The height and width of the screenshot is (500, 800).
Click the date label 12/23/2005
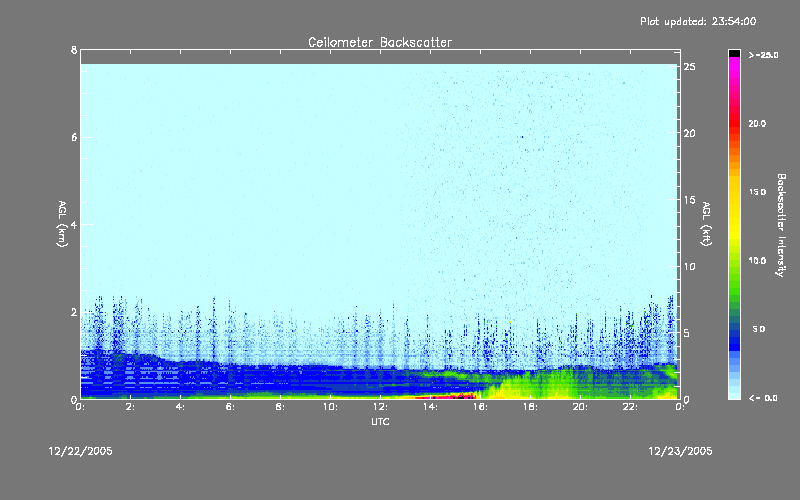(680, 451)
